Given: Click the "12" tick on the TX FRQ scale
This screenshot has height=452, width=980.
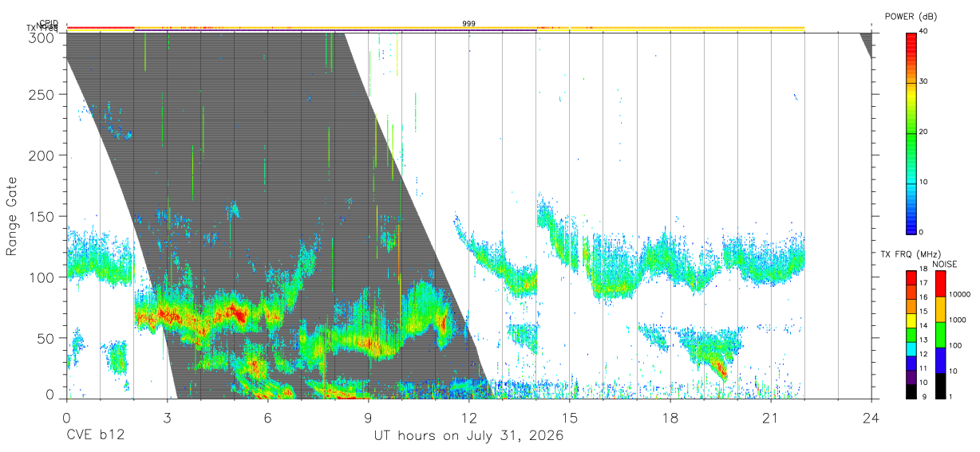Looking at the screenshot, I should click(923, 354).
